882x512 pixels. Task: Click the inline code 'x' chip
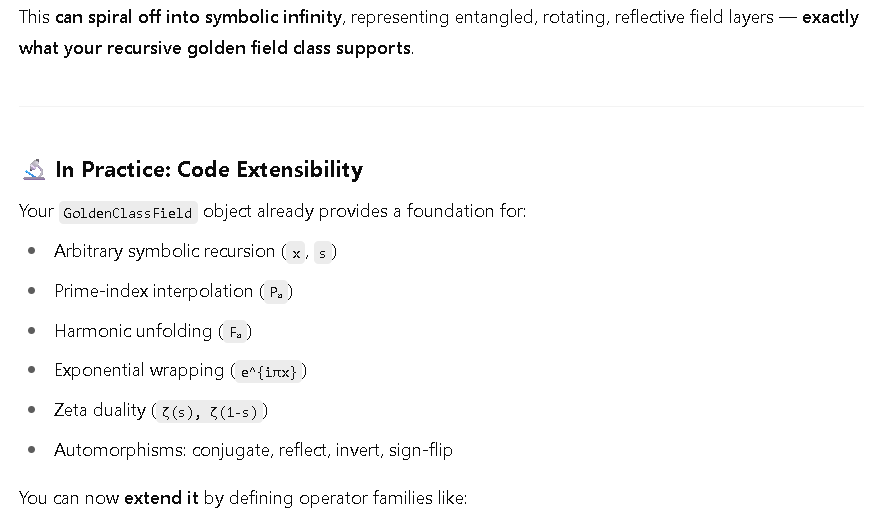296,253
